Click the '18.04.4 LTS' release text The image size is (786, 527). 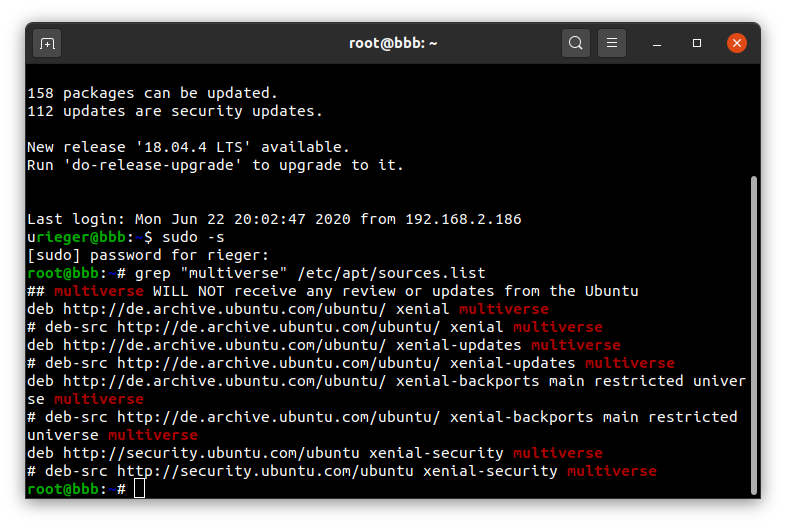pos(193,147)
